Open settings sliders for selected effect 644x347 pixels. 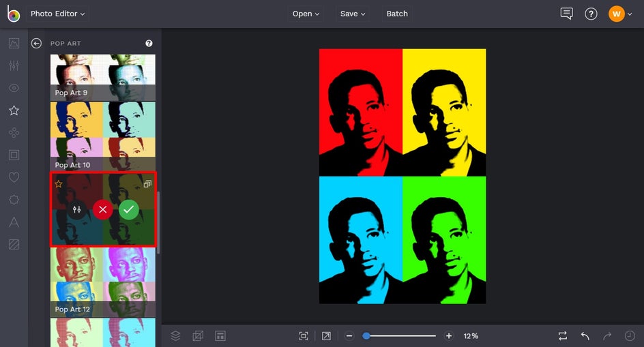pyautogui.click(x=77, y=209)
